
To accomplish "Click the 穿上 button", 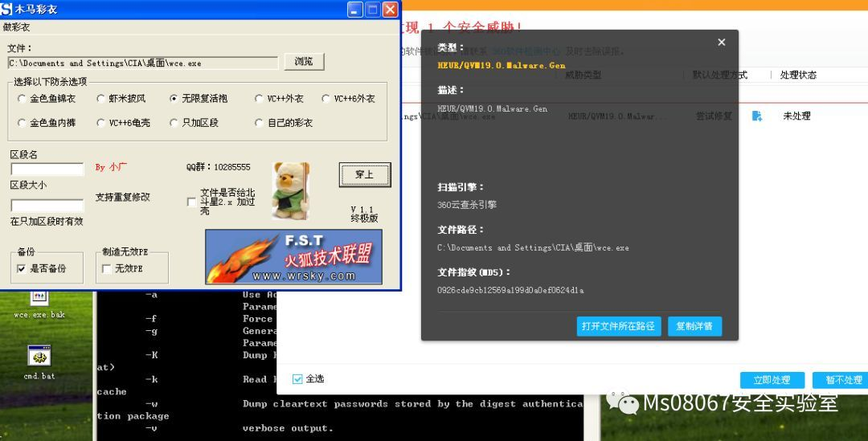I will point(365,174).
